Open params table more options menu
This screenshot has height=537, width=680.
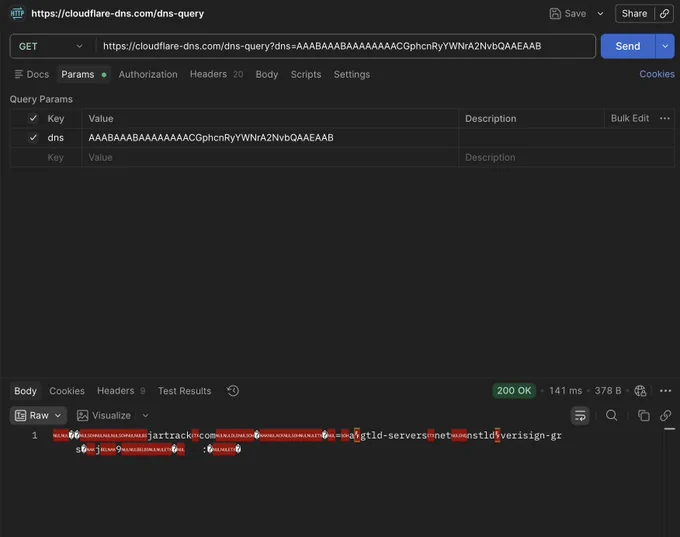[x=664, y=118]
